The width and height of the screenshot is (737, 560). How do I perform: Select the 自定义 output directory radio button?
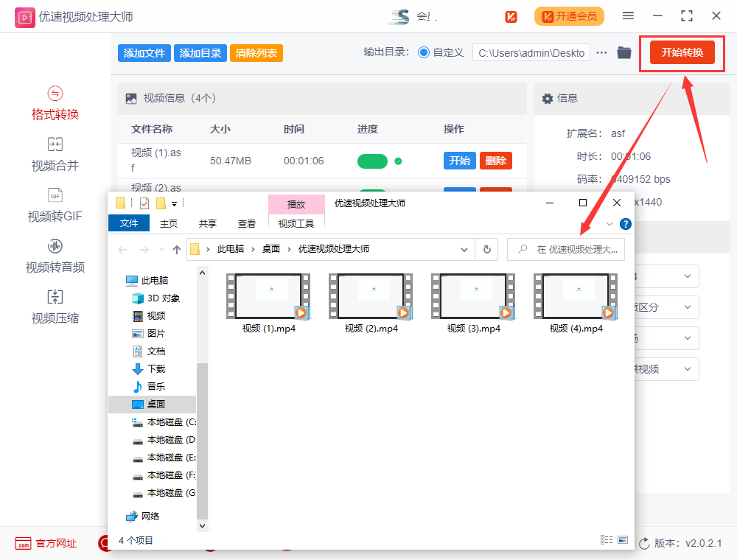[x=424, y=52]
